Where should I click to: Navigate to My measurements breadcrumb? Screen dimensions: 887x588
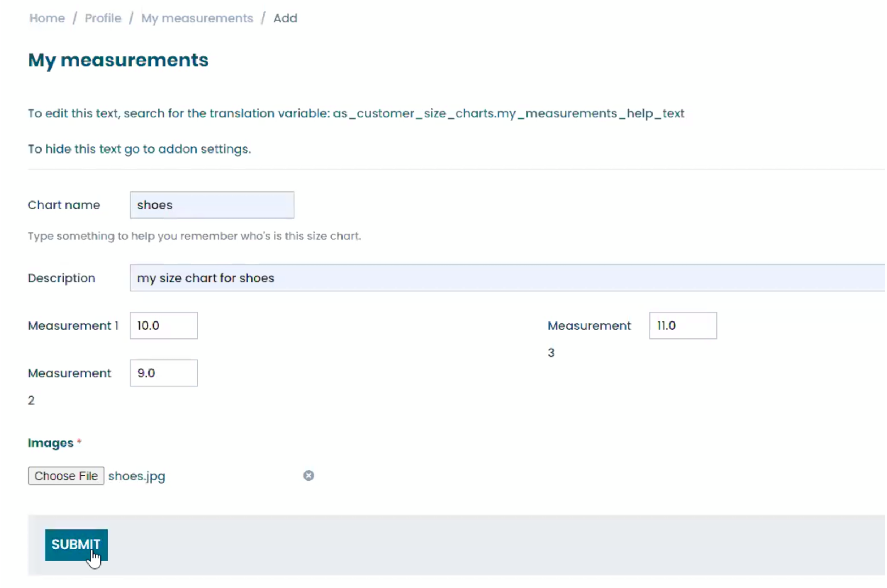coord(197,18)
